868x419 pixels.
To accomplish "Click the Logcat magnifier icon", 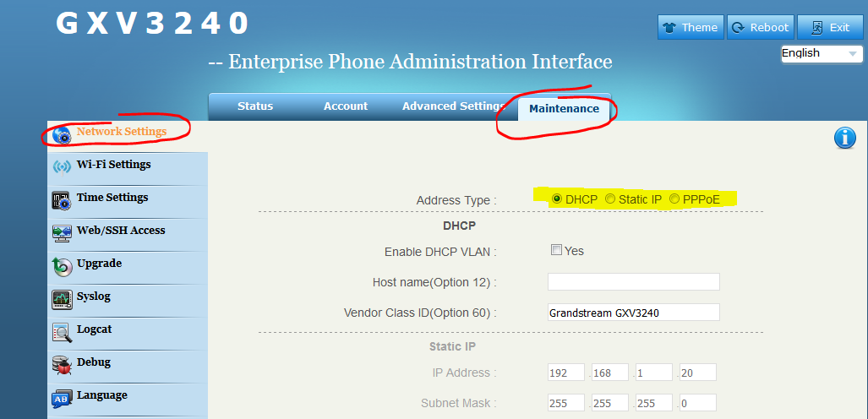I will point(62,332).
